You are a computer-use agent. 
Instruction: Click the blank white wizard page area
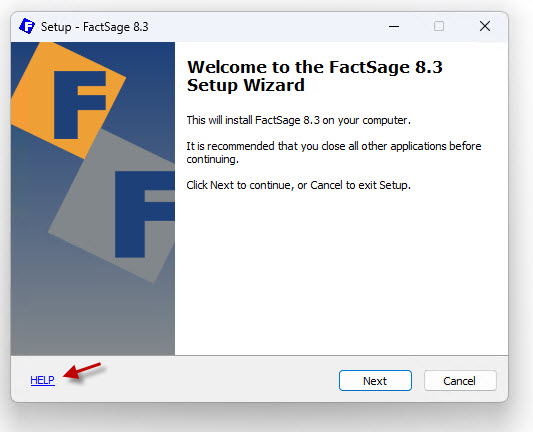point(340,272)
